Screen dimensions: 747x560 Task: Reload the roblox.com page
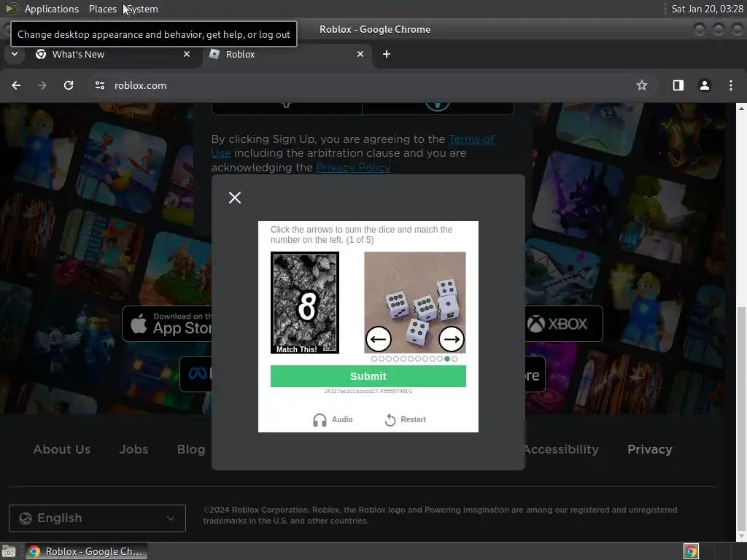[x=69, y=85]
